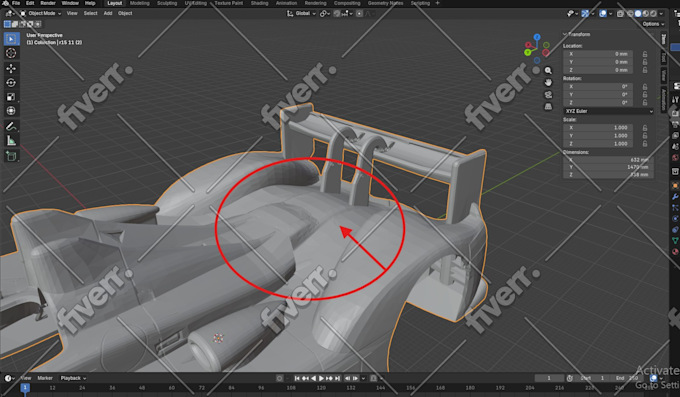Click the pan view hand icon
Screen dimensions: 680x397
(548, 82)
